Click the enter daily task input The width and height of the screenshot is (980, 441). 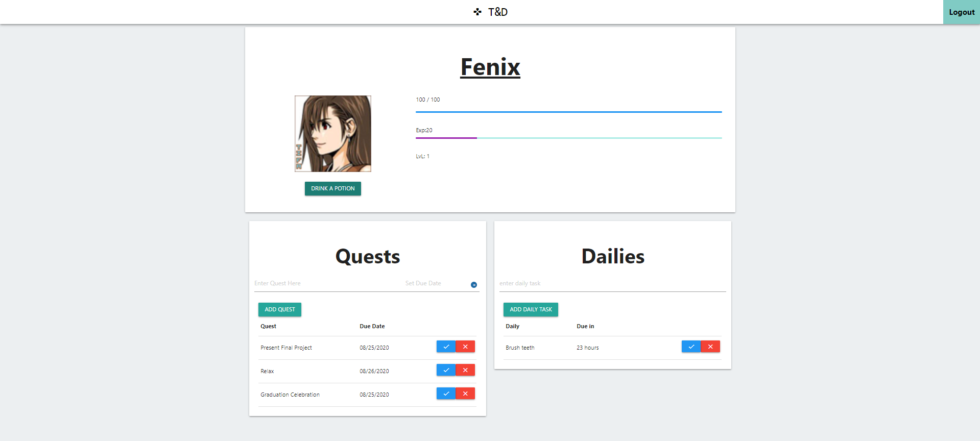[x=612, y=283]
